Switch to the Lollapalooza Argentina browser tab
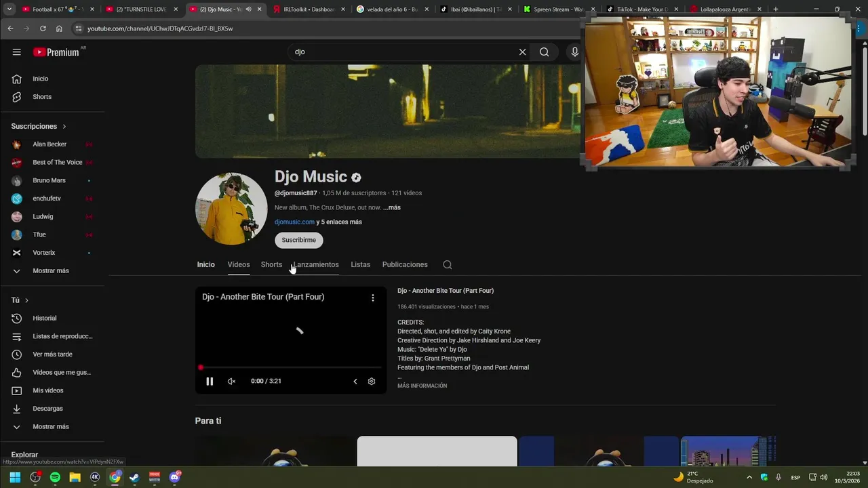The image size is (868, 488). coord(726,9)
